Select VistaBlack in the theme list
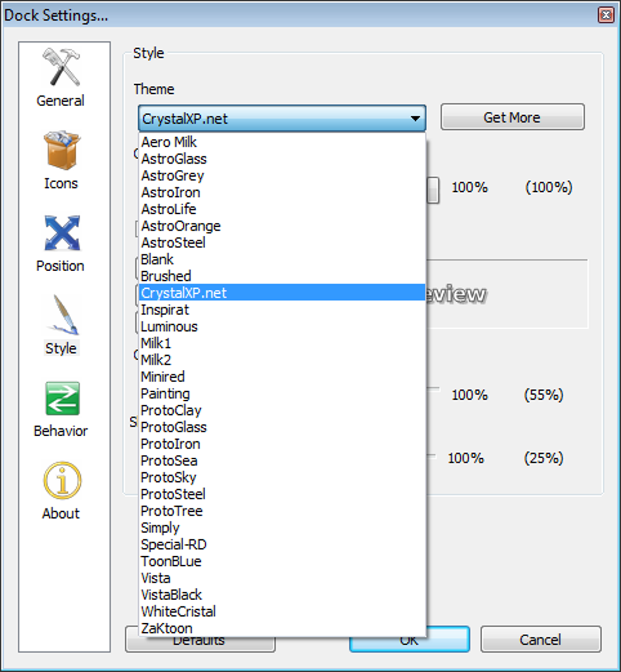This screenshot has height=672, width=621. click(171, 595)
